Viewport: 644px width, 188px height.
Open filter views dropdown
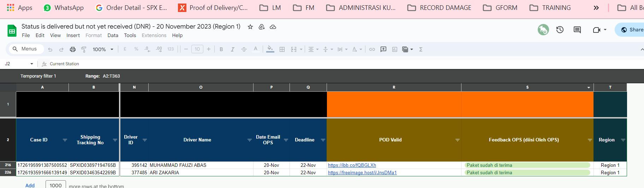(407, 49)
